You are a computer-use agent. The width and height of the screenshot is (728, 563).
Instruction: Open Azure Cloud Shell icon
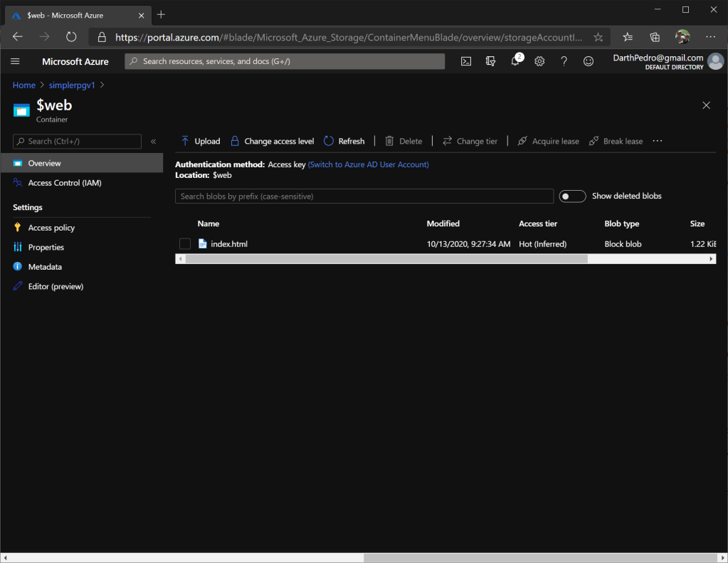(x=466, y=62)
